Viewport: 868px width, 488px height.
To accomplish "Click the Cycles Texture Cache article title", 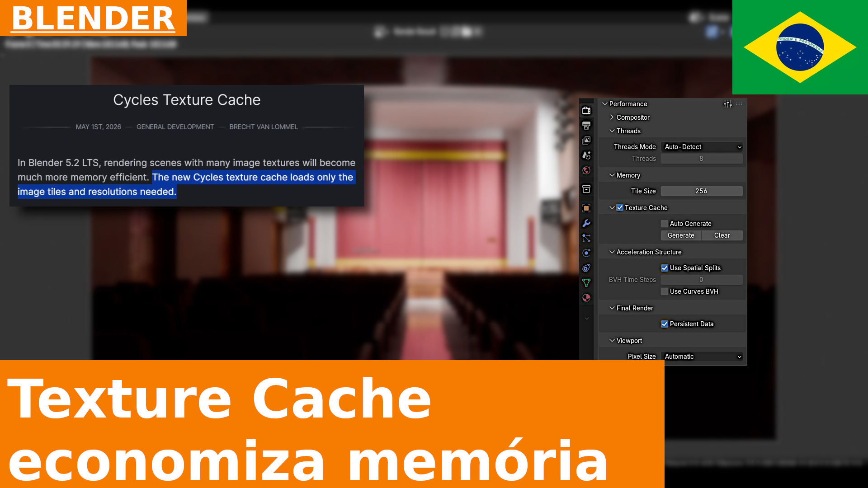I will (187, 100).
